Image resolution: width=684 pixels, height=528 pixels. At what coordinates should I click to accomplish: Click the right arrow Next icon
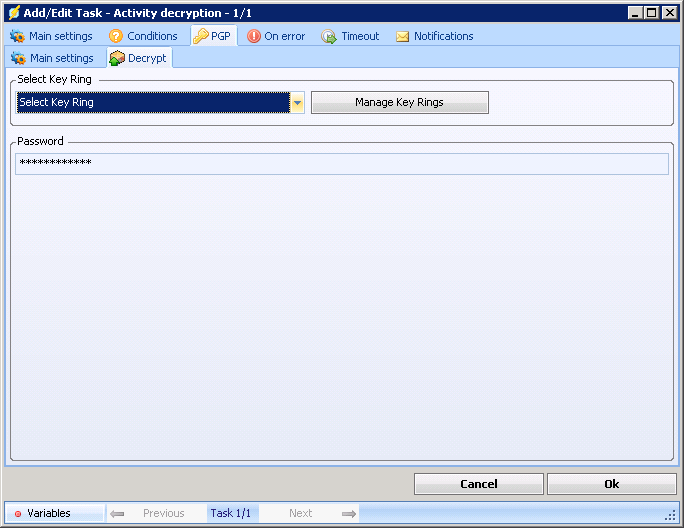tap(348, 513)
